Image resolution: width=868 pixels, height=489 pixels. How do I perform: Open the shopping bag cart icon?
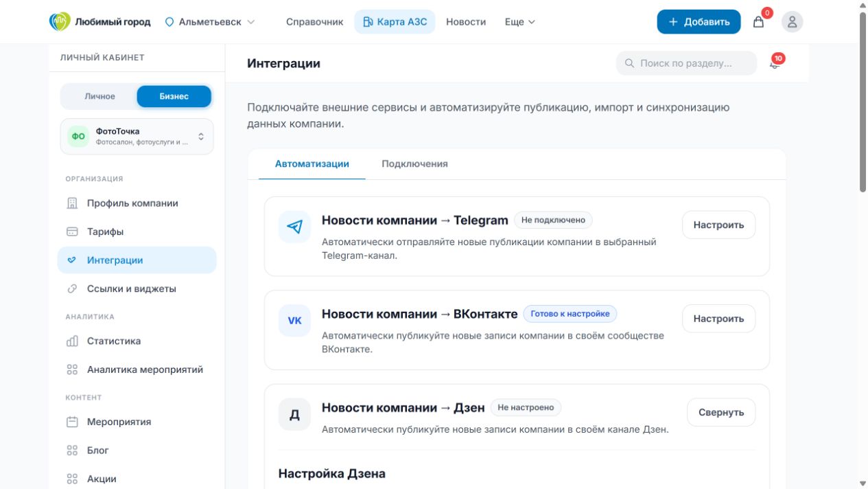[x=758, y=21]
